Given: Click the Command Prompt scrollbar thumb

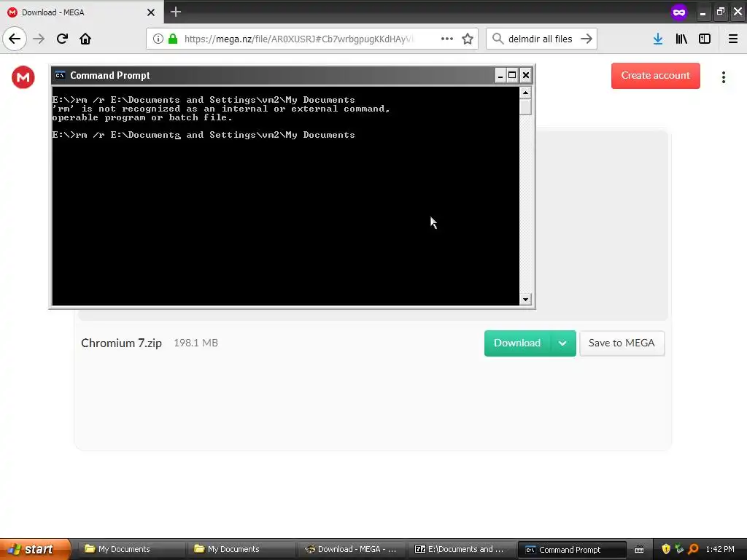Looking at the screenshot, I should (525, 107).
